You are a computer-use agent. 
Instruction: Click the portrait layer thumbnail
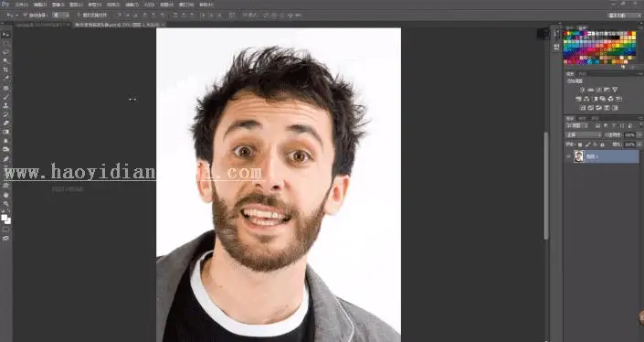tap(579, 156)
